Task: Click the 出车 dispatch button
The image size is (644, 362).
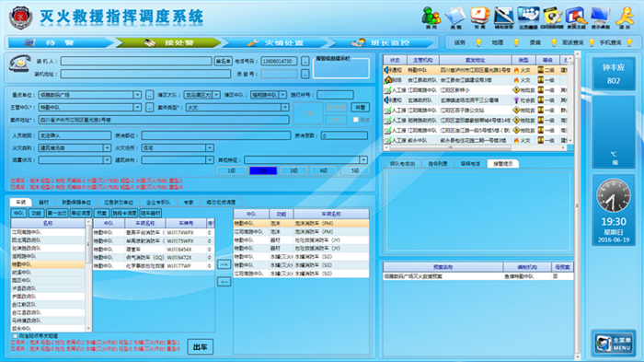Action: (x=200, y=346)
